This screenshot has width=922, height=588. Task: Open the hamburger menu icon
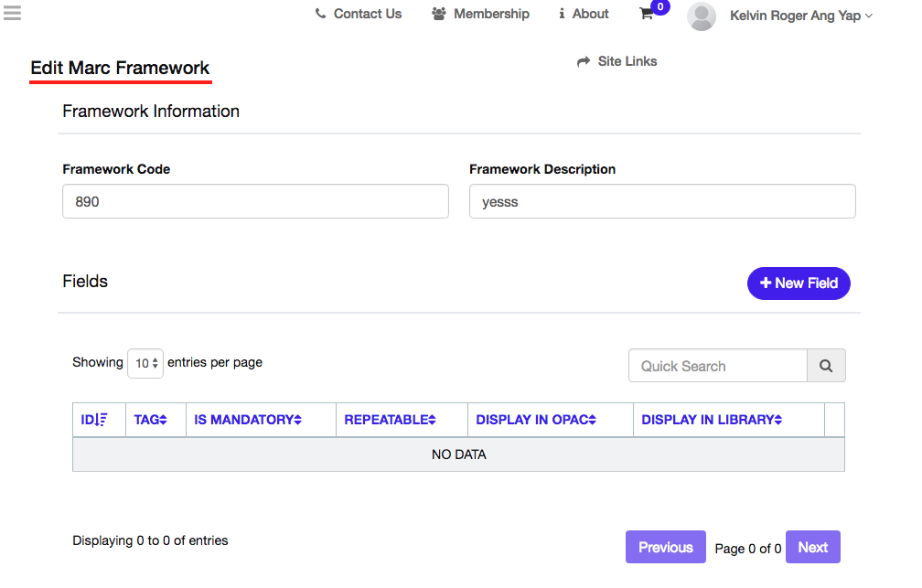pos(12,13)
